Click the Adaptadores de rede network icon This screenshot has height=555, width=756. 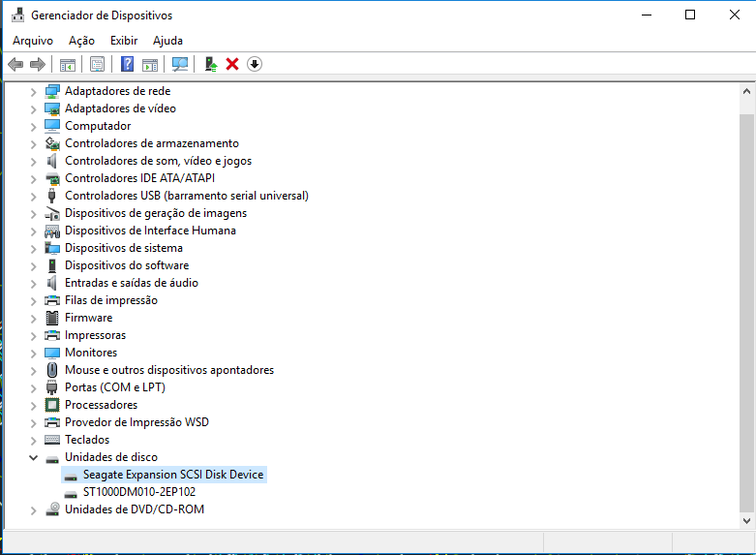pos(52,91)
